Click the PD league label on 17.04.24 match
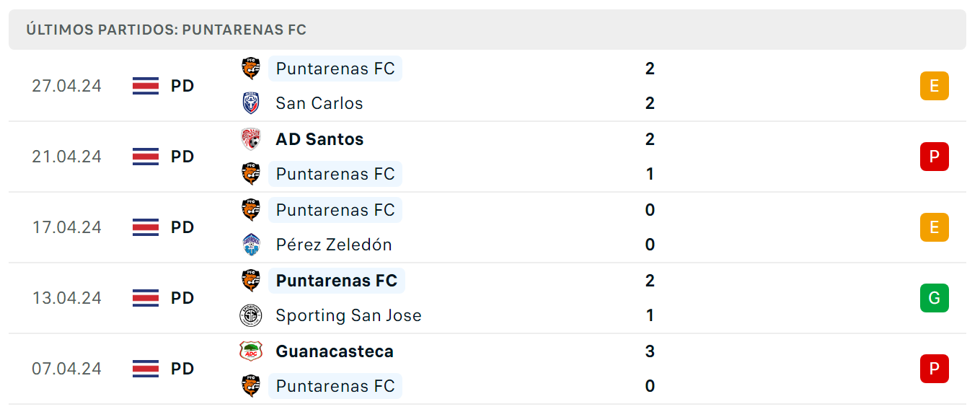This screenshot has height=412, width=980. pyautogui.click(x=182, y=227)
